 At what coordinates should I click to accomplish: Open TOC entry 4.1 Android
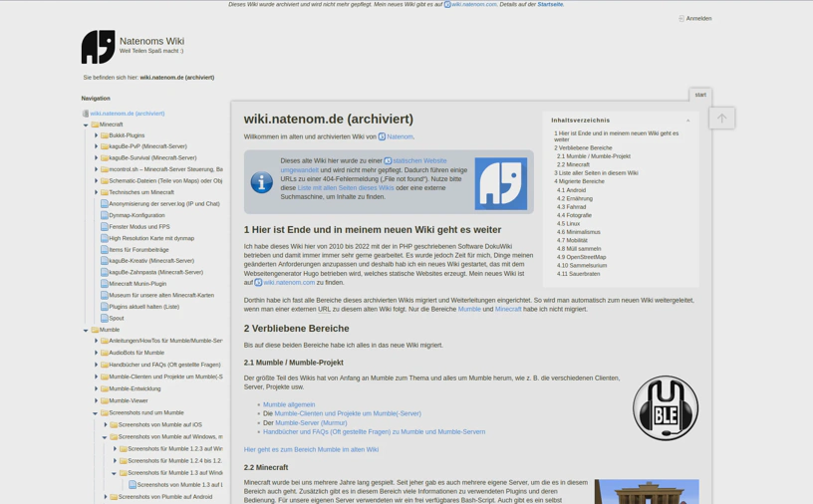pyautogui.click(x=571, y=190)
